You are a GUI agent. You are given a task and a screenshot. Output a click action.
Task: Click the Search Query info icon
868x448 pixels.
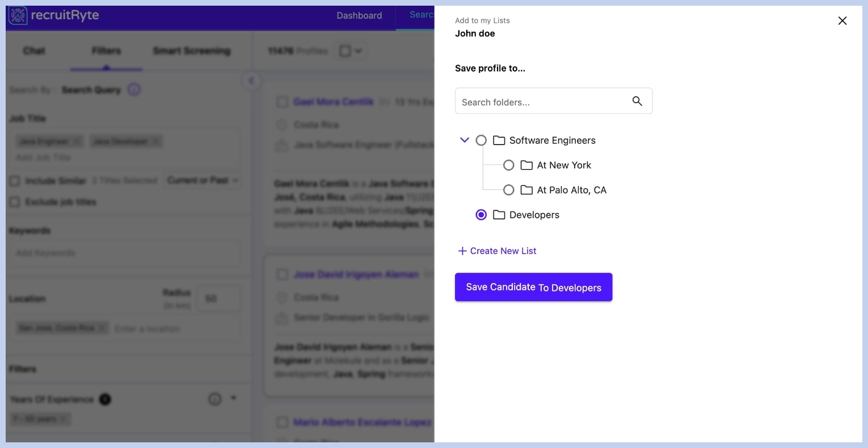[x=134, y=90]
